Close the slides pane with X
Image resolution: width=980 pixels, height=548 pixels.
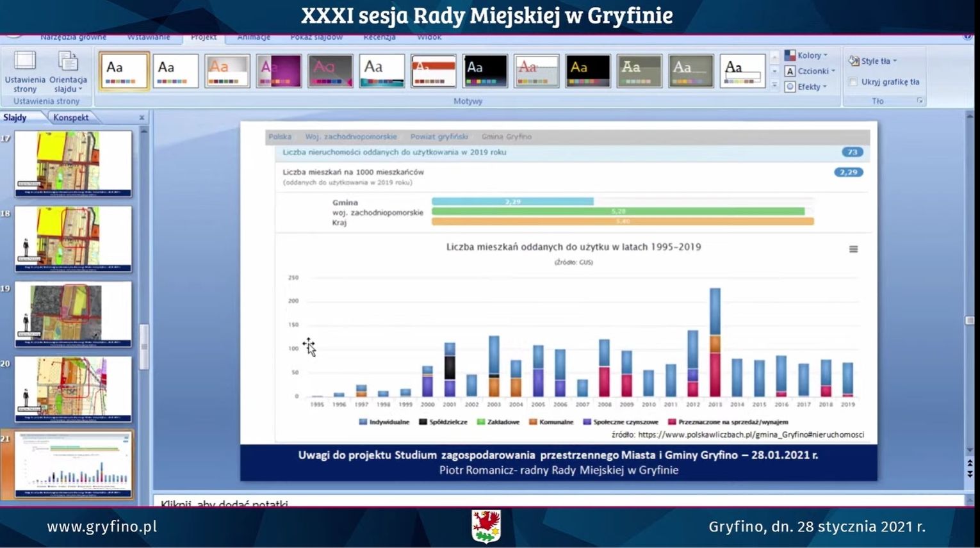(x=142, y=118)
